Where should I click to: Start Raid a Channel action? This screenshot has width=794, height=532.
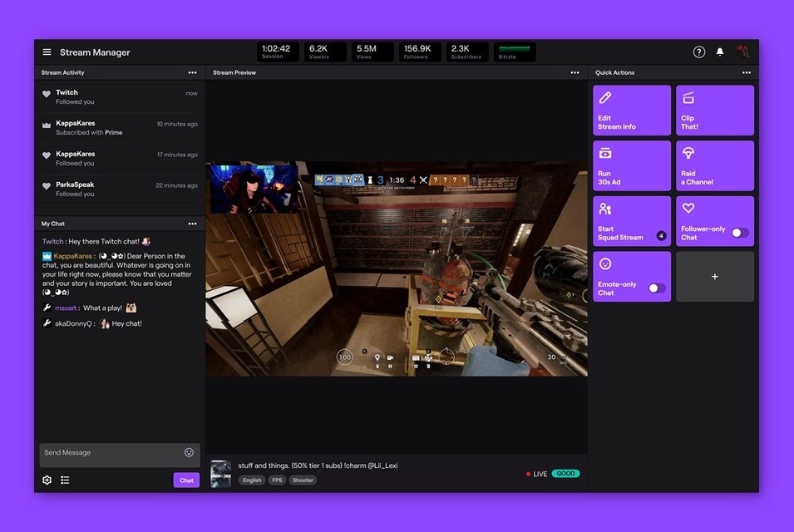(714, 166)
